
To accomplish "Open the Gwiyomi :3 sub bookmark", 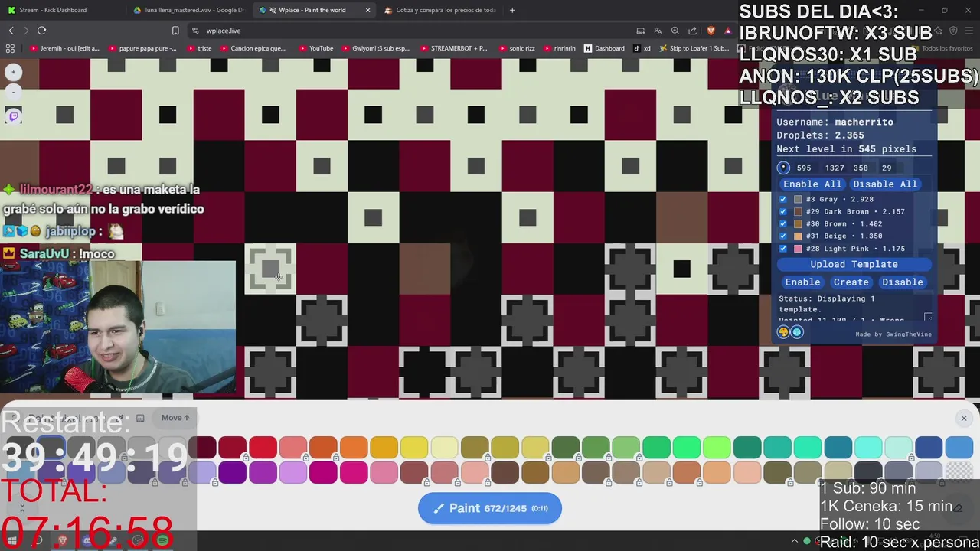I will pos(375,48).
